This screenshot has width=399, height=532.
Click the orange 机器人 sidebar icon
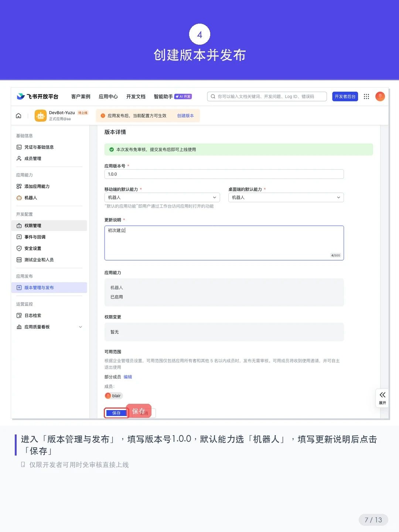click(19, 198)
